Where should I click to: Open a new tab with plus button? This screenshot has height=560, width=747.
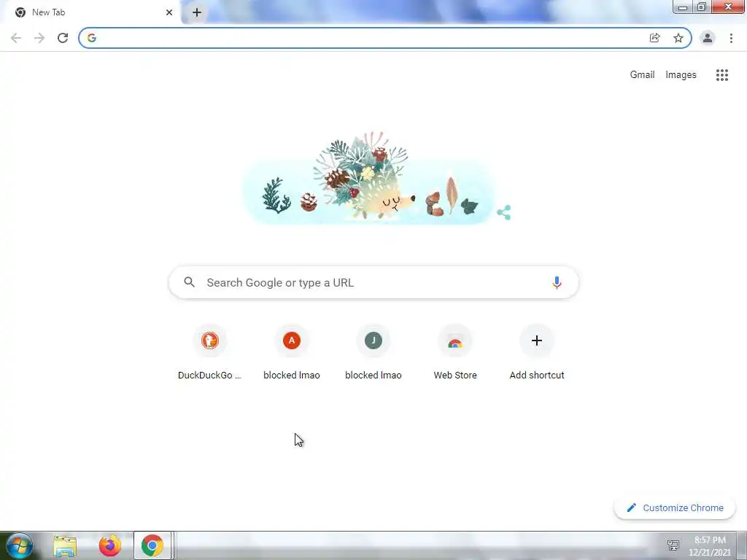point(197,12)
